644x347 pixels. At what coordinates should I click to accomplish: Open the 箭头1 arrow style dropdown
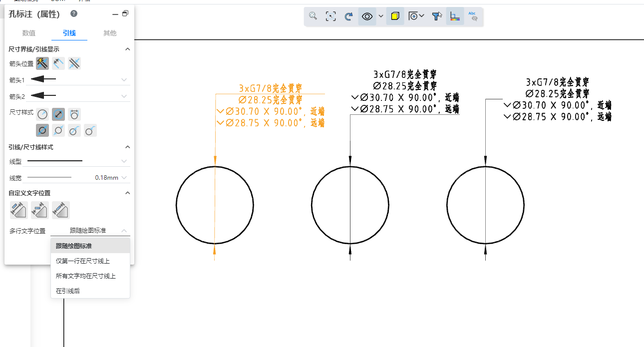pyautogui.click(x=124, y=79)
